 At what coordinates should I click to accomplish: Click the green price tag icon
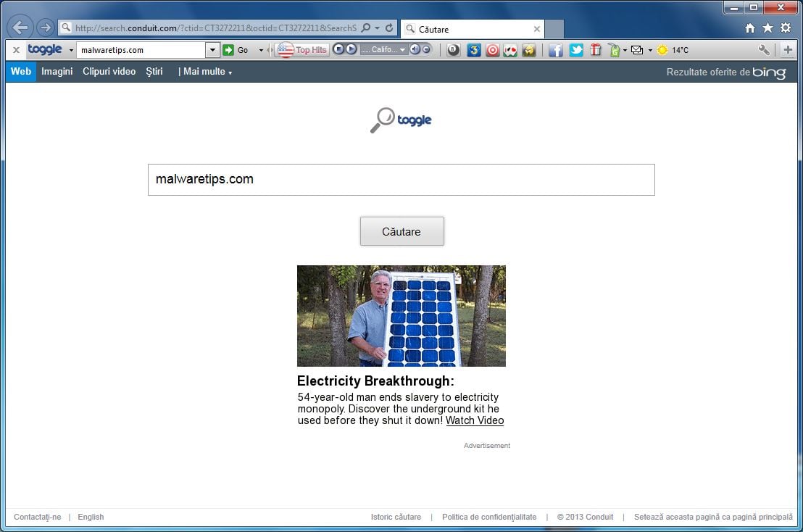(x=614, y=50)
